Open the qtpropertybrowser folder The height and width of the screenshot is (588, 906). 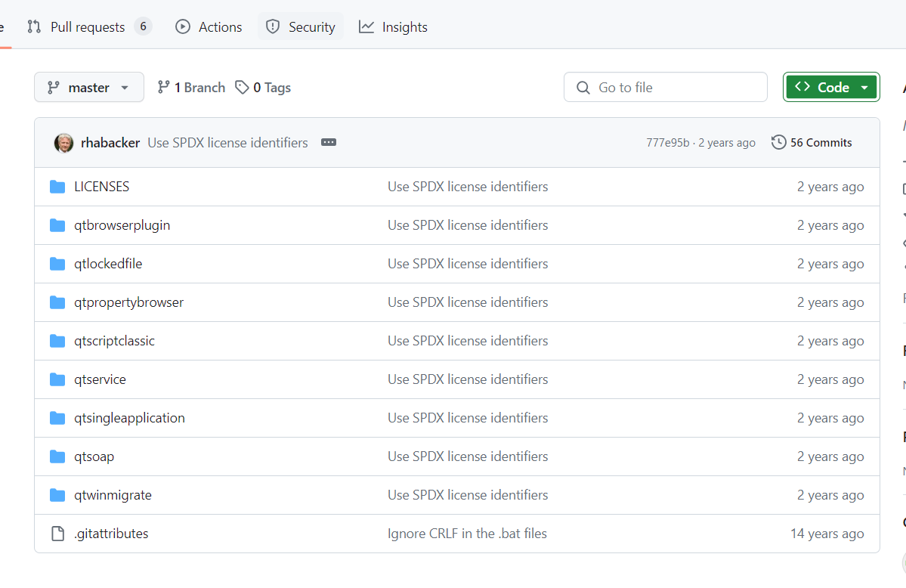(x=129, y=302)
